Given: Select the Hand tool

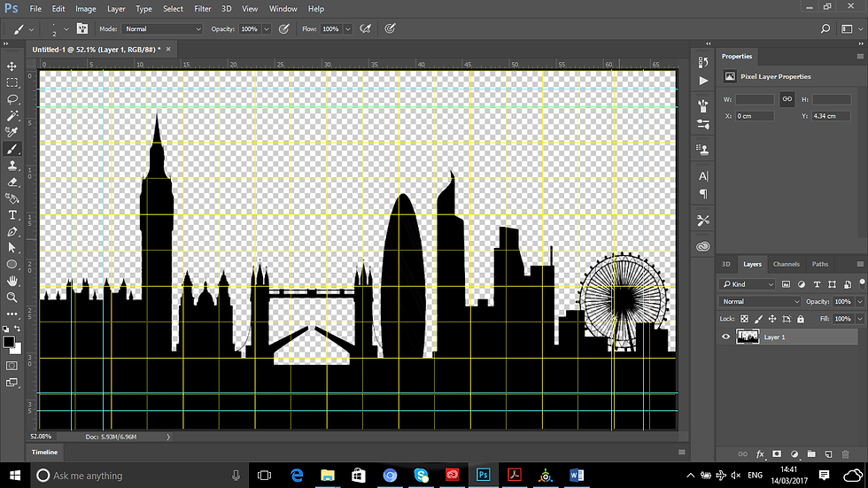Looking at the screenshot, I should (x=12, y=281).
